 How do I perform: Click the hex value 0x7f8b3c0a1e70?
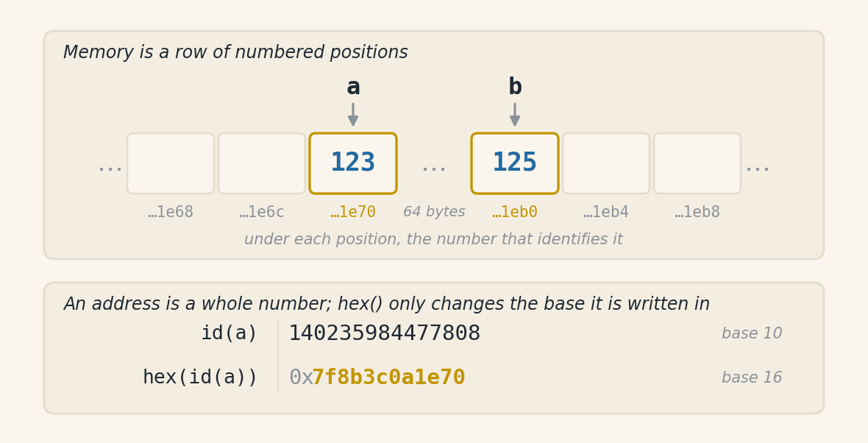(377, 378)
